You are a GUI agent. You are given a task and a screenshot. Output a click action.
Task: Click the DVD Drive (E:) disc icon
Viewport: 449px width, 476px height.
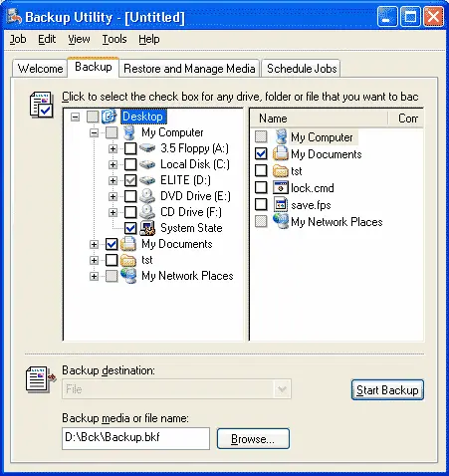[147, 196]
